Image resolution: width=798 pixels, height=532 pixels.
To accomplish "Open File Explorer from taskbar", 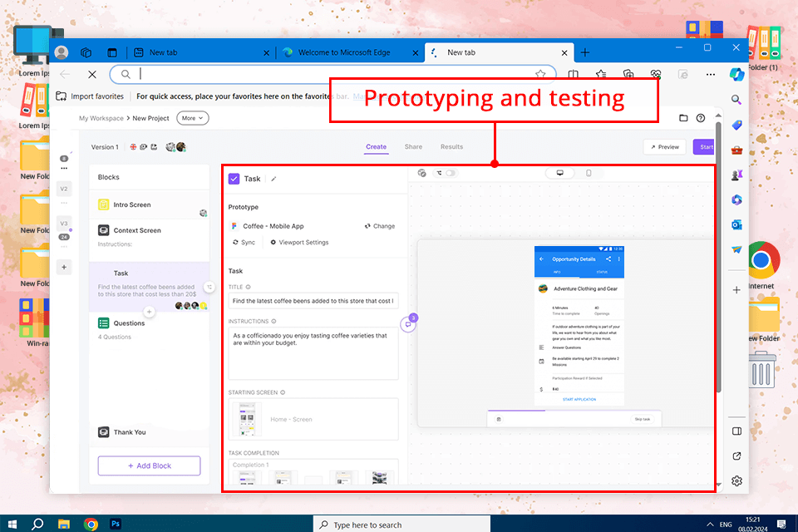I will (x=64, y=524).
